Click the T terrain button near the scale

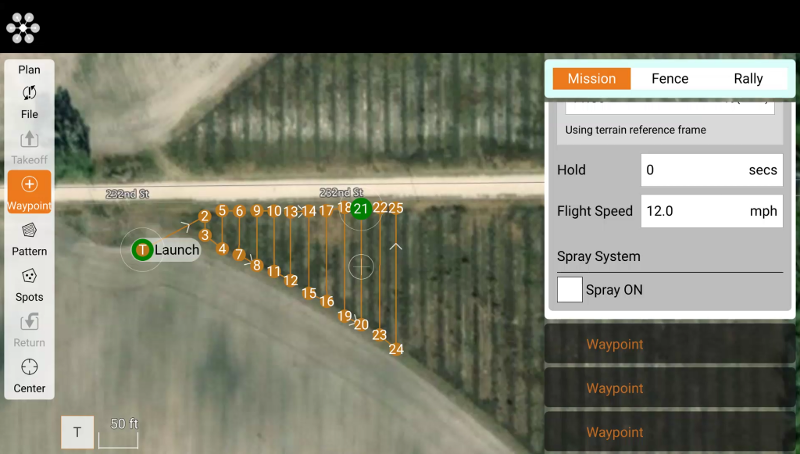(x=77, y=432)
